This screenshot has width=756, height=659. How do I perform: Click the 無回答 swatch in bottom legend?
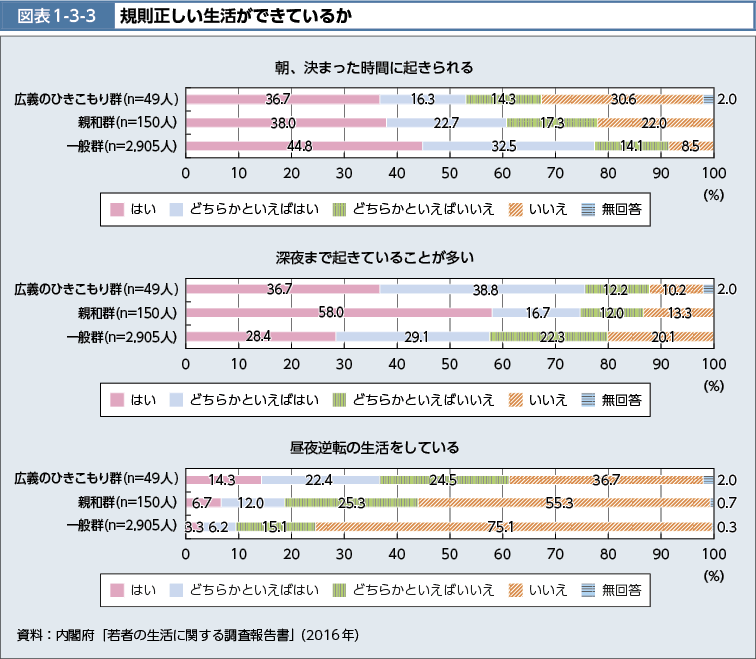coord(590,590)
